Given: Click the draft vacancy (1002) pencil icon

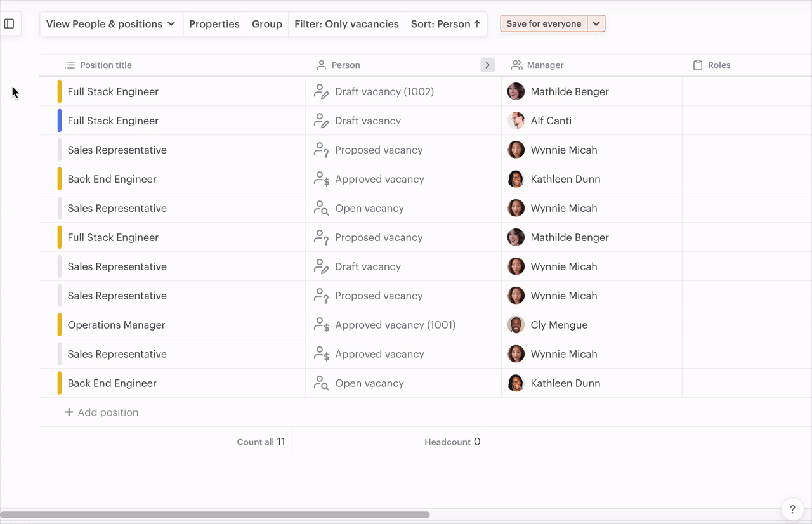Looking at the screenshot, I should tap(321, 92).
